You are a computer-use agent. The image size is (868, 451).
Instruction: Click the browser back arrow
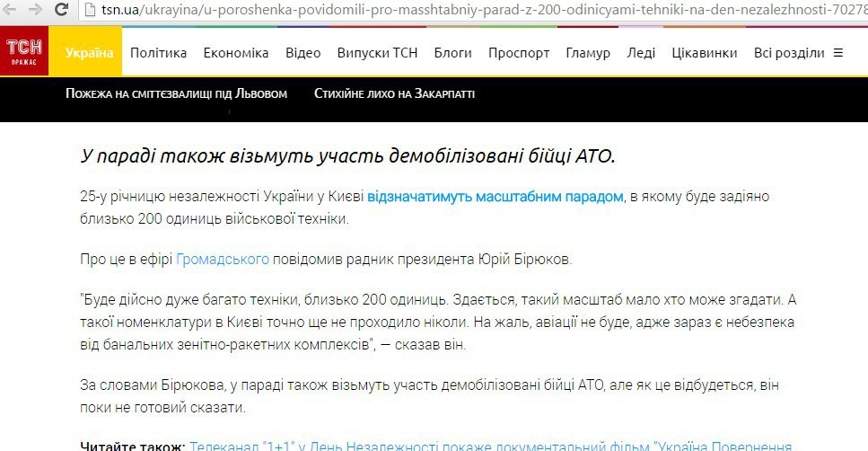11,10
